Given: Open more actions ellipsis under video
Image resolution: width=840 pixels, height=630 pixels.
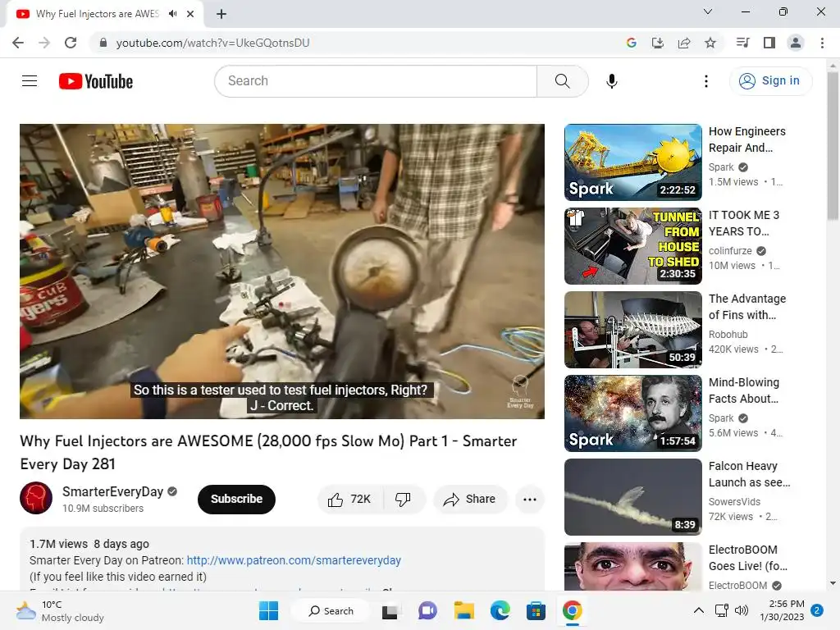Looking at the screenshot, I should [530, 500].
